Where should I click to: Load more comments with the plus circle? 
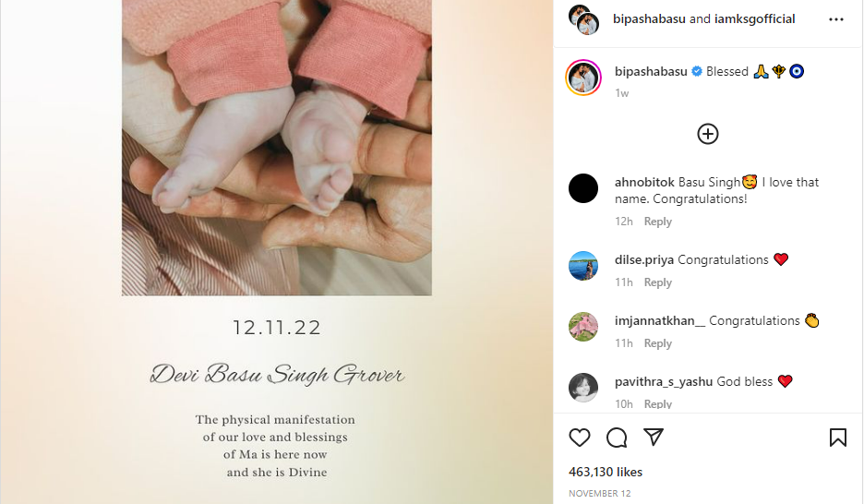(707, 134)
